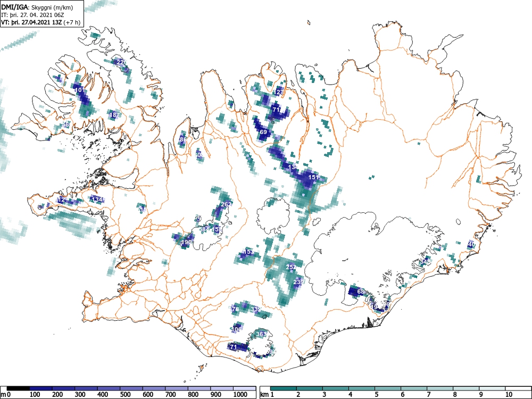Screen dimensions: 532x399
Task: Click the '6' label on the km legend
Action: [x=402, y=394]
